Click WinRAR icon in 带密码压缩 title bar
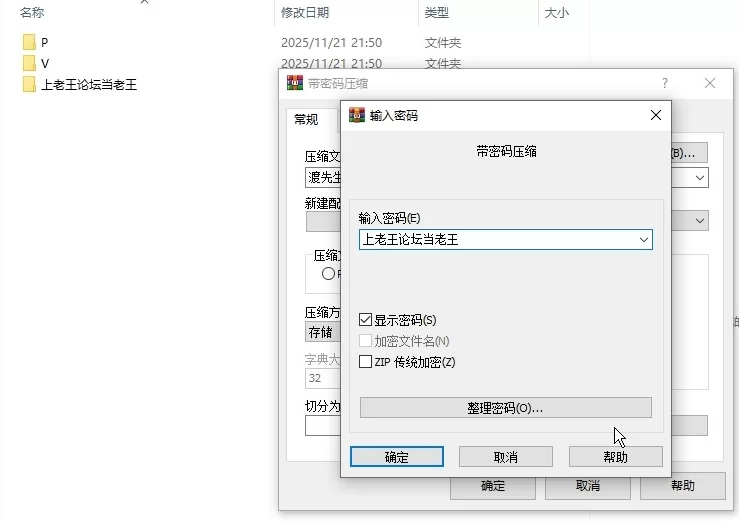Screen dimensions: 739x521 [295, 83]
